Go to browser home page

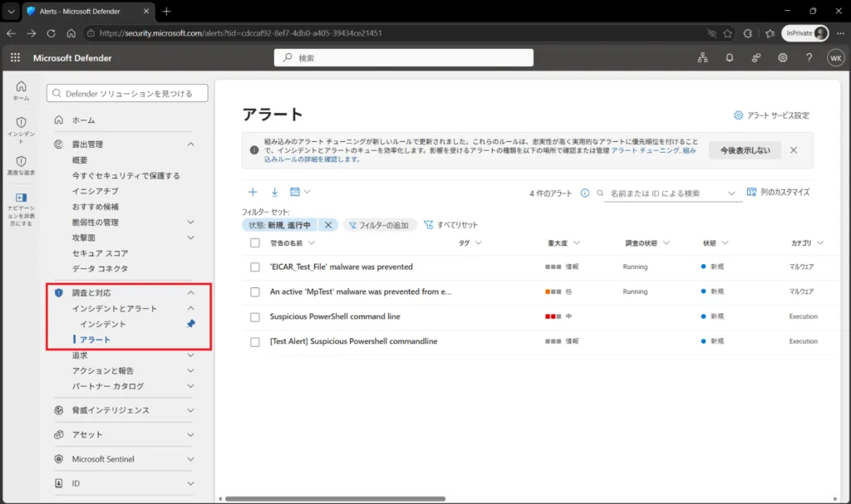[71, 33]
